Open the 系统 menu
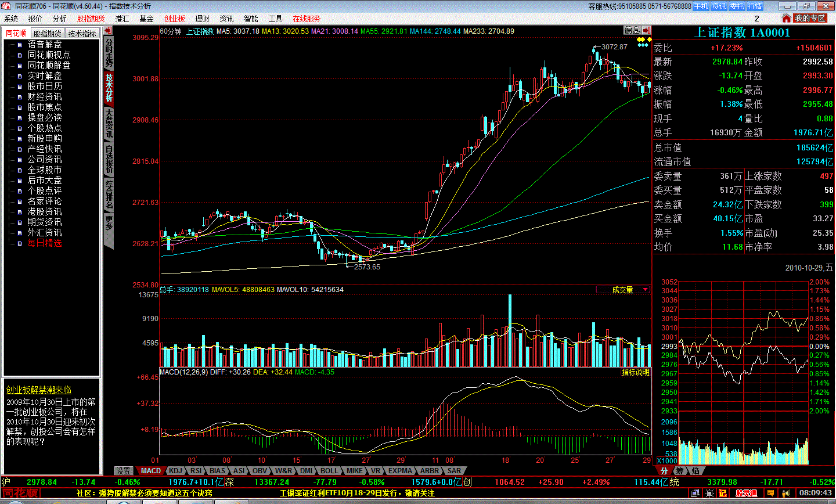836x504 pixels. pyautogui.click(x=11, y=19)
